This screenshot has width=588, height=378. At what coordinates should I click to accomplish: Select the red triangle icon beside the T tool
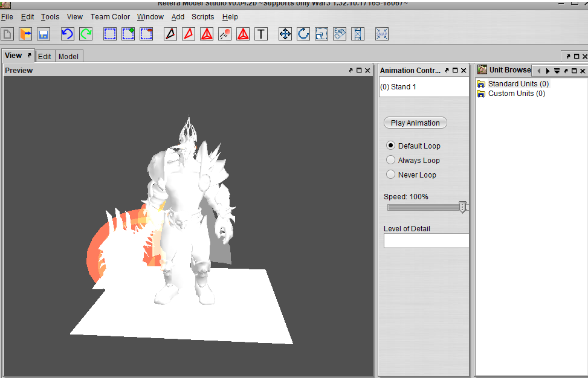[243, 34]
